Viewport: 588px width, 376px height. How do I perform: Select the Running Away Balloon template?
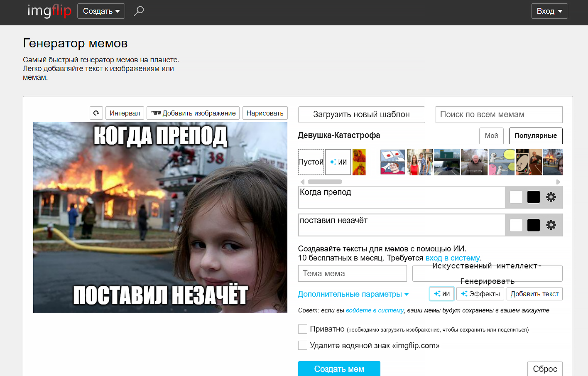502,162
